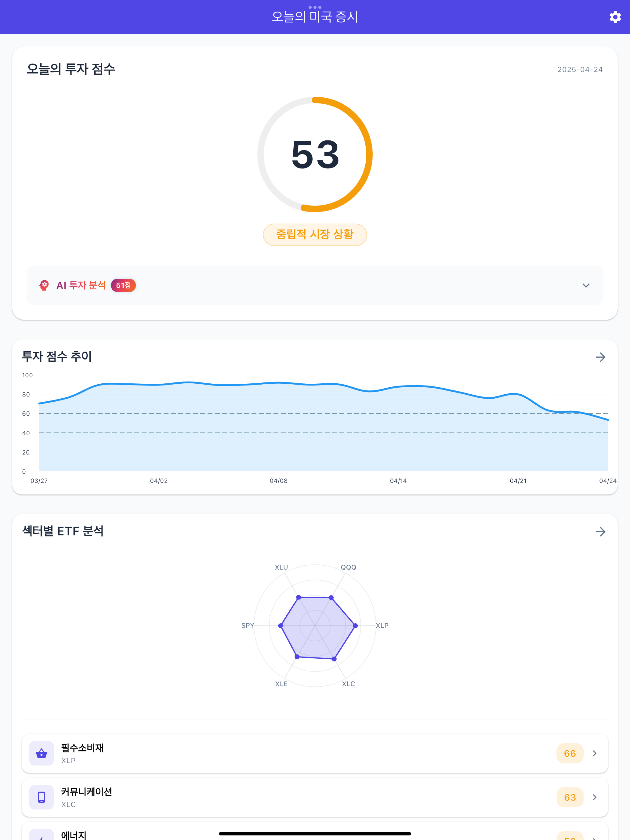Open score trend details arrow
The image size is (630, 840).
coord(600,357)
